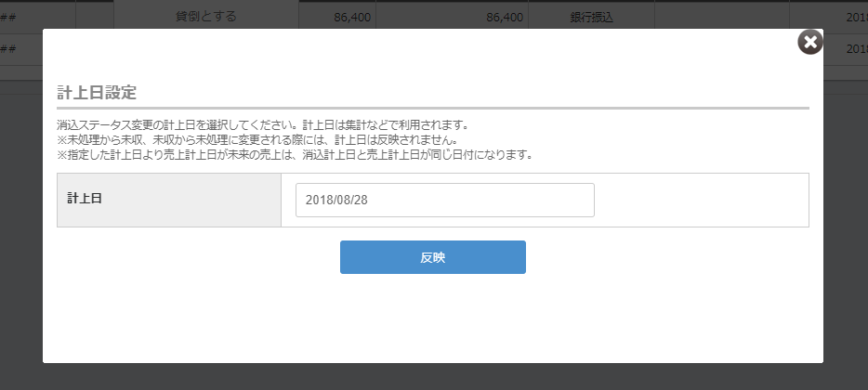Select the first 86,400 amount cell
This screenshot has height=390, width=868.
338,17
